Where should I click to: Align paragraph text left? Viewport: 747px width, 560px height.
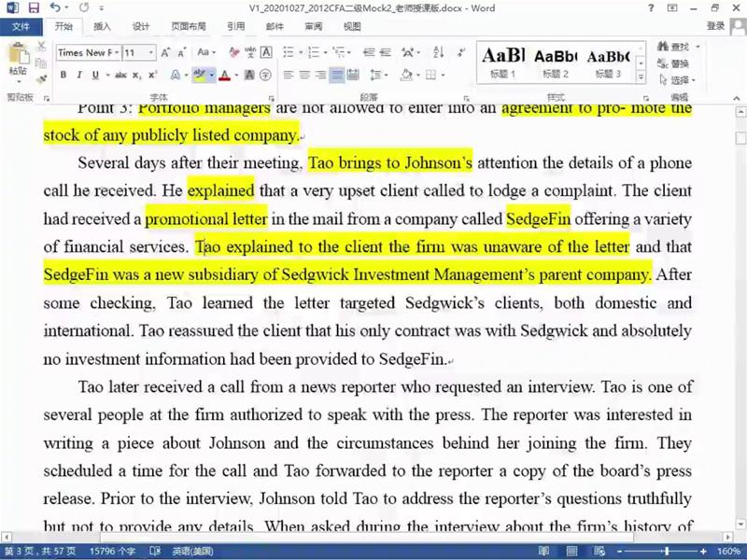(x=289, y=75)
